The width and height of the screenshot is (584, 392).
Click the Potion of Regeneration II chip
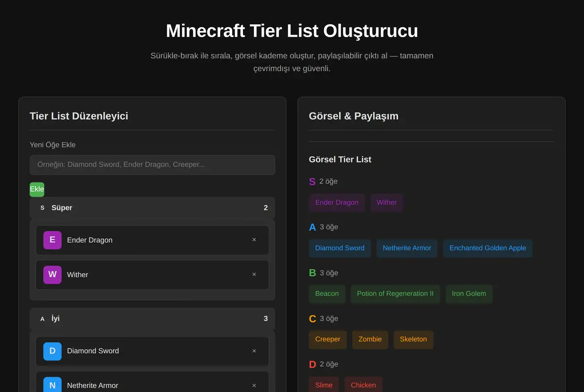395,294
